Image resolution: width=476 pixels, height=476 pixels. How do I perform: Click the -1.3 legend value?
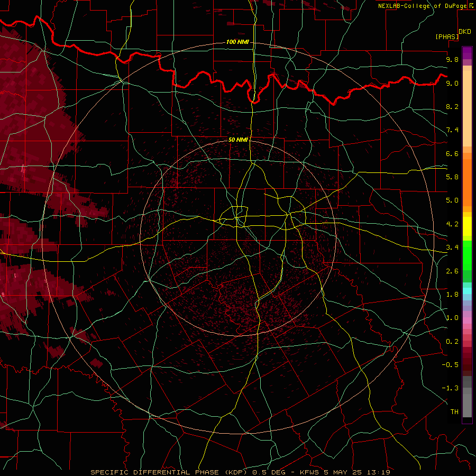[x=450, y=388]
